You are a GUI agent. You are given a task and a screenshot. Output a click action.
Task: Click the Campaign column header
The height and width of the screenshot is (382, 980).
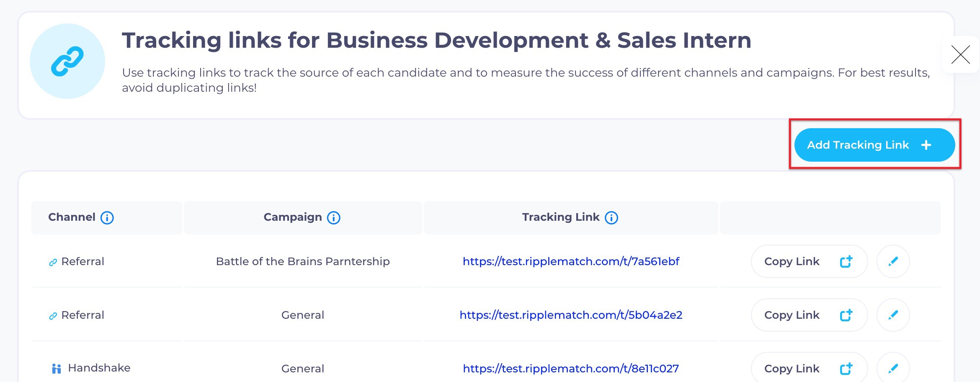pos(293,217)
